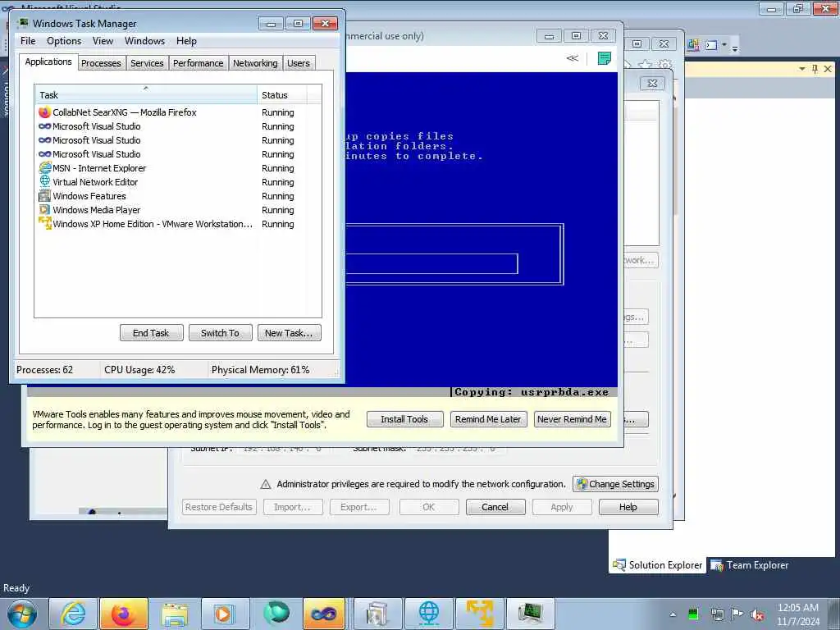Open Firefox from the taskbar
Screen dimensions: 840x630
[124, 614]
